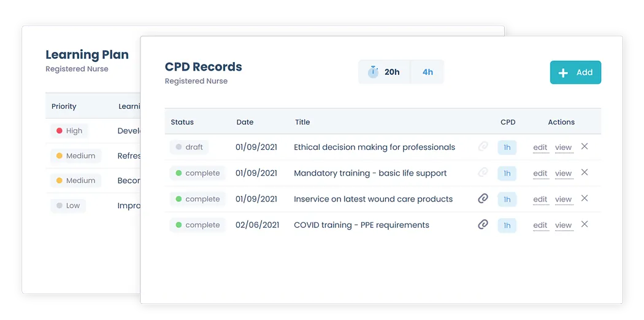The width and height of the screenshot is (644, 320).
Task: Click the Add button in CPD Records
Action: (x=575, y=72)
